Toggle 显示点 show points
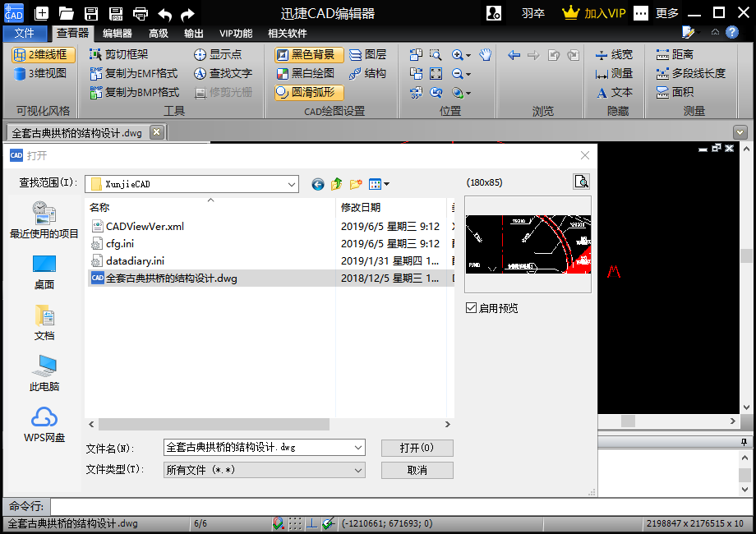756x534 pixels. tap(218, 54)
